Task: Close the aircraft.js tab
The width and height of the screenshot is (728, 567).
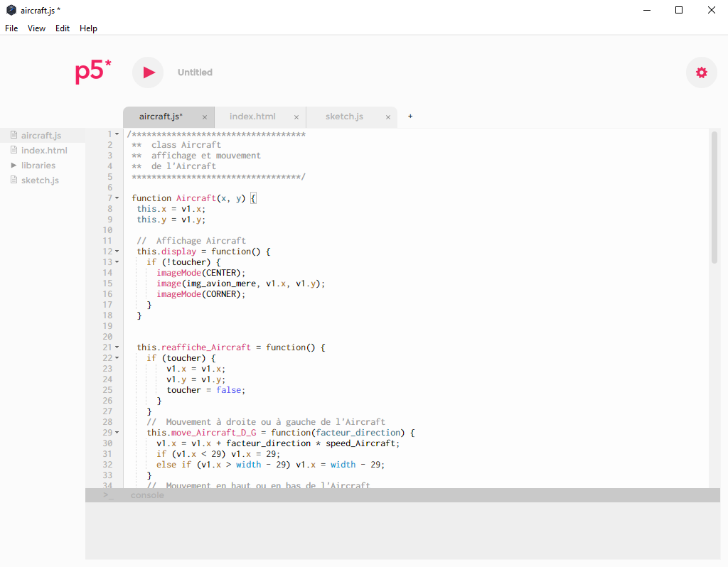Action: point(205,117)
